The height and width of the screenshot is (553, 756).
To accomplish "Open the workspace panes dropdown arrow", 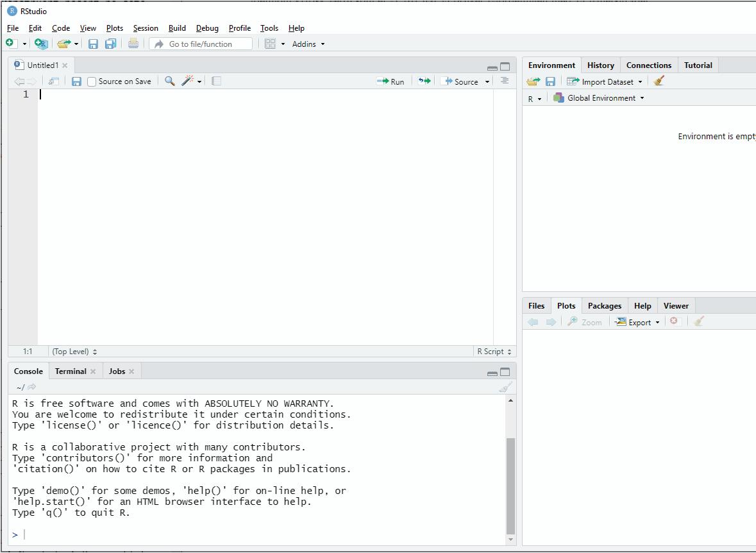I will coord(283,44).
